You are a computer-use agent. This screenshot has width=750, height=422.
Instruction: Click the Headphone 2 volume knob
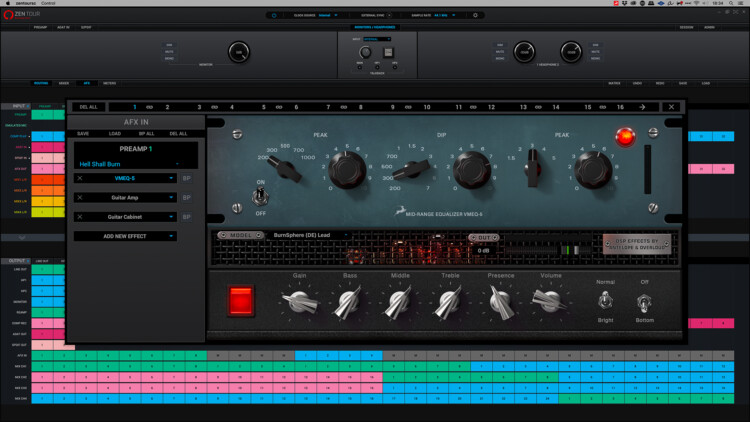click(571, 52)
